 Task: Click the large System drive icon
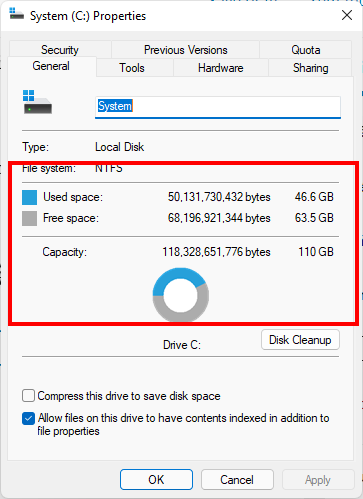click(x=37, y=102)
